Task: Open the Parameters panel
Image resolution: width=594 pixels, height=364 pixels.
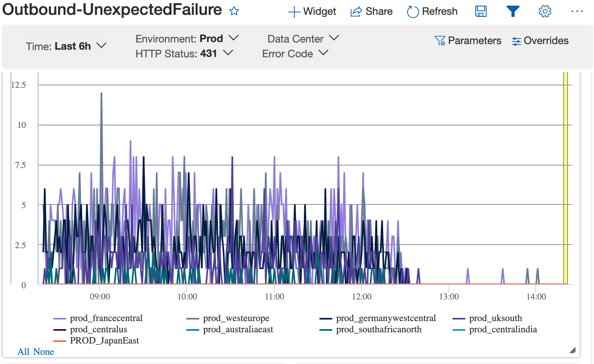Action: [x=468, y=41]
